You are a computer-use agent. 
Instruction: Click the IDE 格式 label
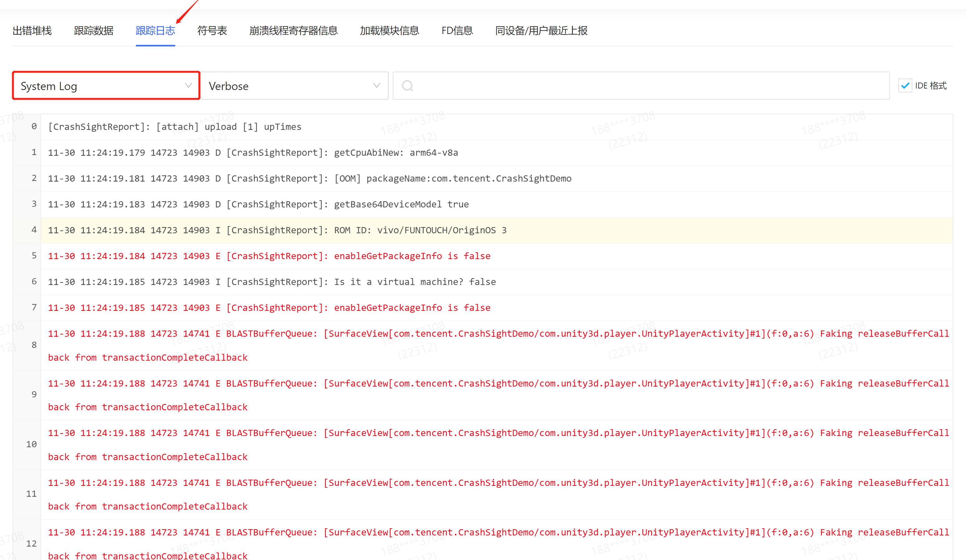[x=931, y=86]
